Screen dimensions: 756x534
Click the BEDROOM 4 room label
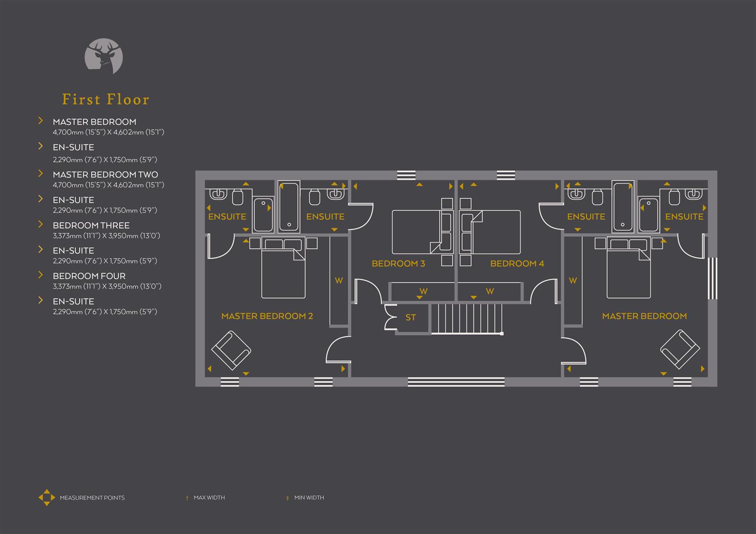tap(518, 264)
